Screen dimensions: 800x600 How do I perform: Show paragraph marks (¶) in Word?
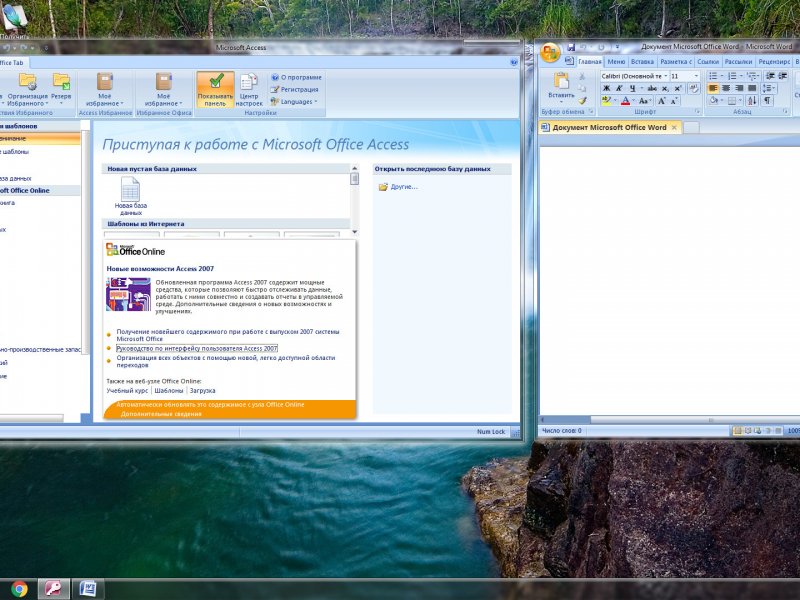pyautogui.click(x=767, y=101)
